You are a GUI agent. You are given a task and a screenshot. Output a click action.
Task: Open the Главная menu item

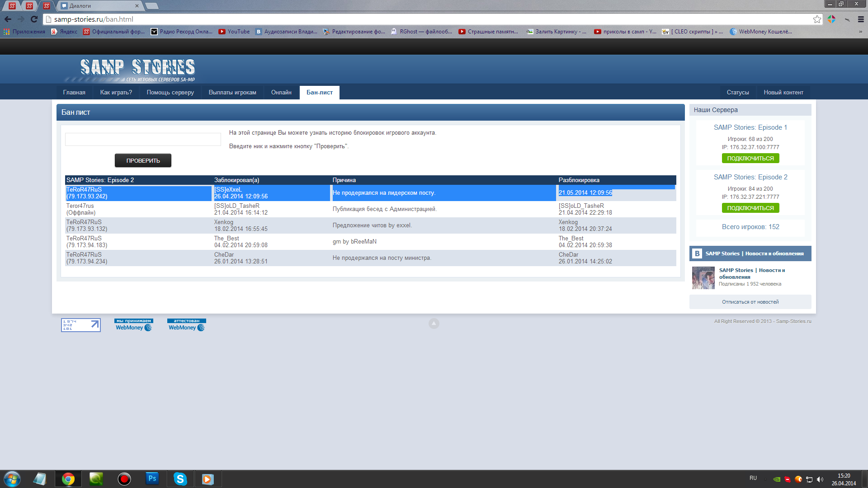(74, 92)
